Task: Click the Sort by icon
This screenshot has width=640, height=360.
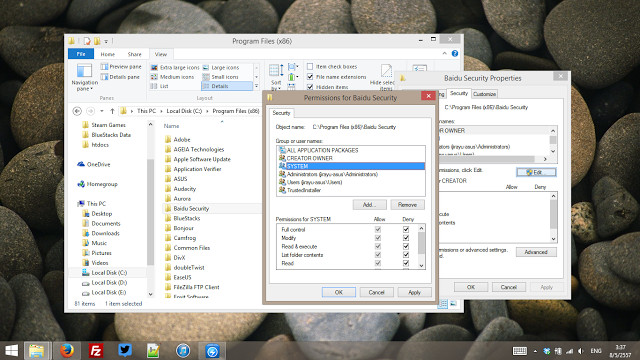Action: [x=276, y=70]
